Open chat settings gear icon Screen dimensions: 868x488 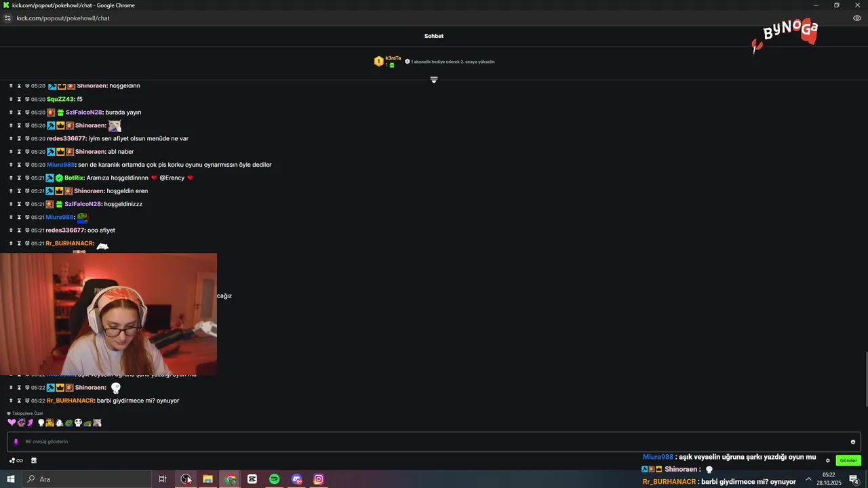point(827,461)
